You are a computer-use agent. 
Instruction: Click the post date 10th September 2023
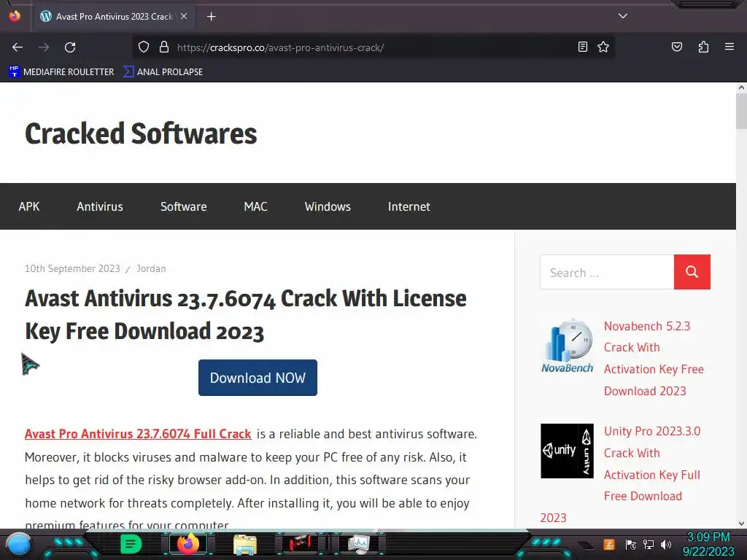point(72,268)
